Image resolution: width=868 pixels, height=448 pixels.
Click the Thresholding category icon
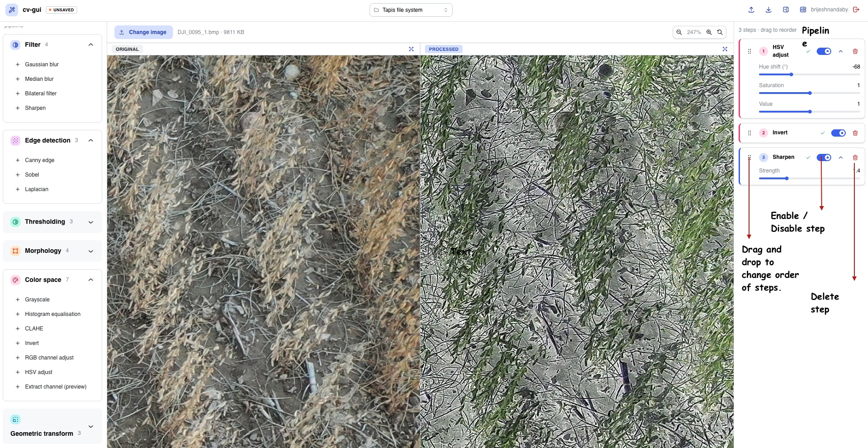point(15,222)
